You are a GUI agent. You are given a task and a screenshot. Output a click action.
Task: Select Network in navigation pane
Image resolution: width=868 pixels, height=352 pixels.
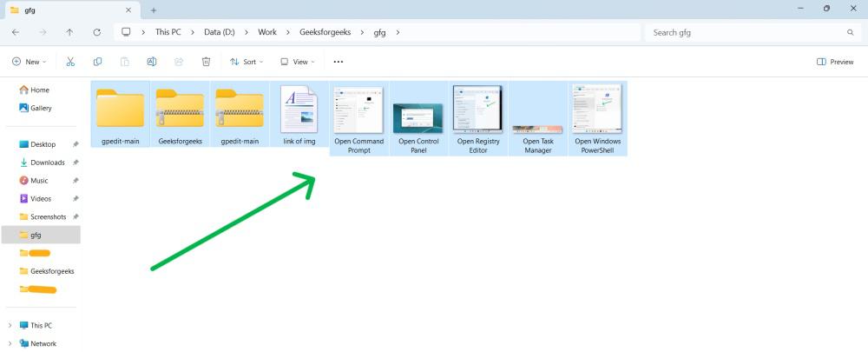(x=37, y=343)
